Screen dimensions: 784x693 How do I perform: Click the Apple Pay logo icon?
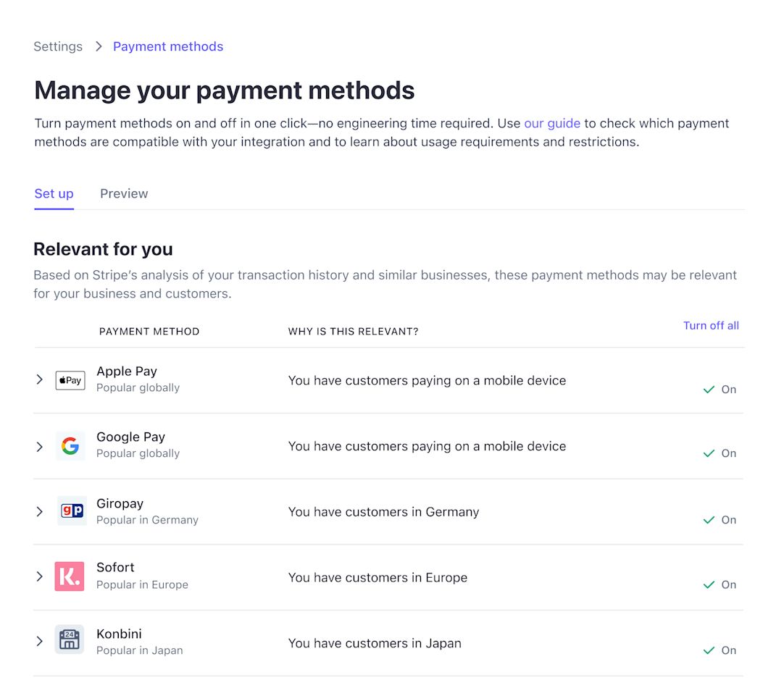pos(70,380)
